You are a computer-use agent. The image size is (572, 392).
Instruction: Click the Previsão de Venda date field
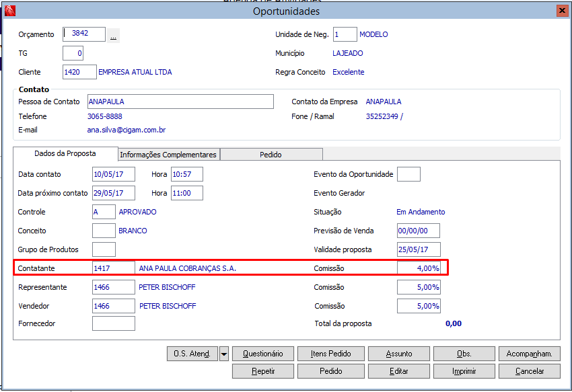(419, 231)
